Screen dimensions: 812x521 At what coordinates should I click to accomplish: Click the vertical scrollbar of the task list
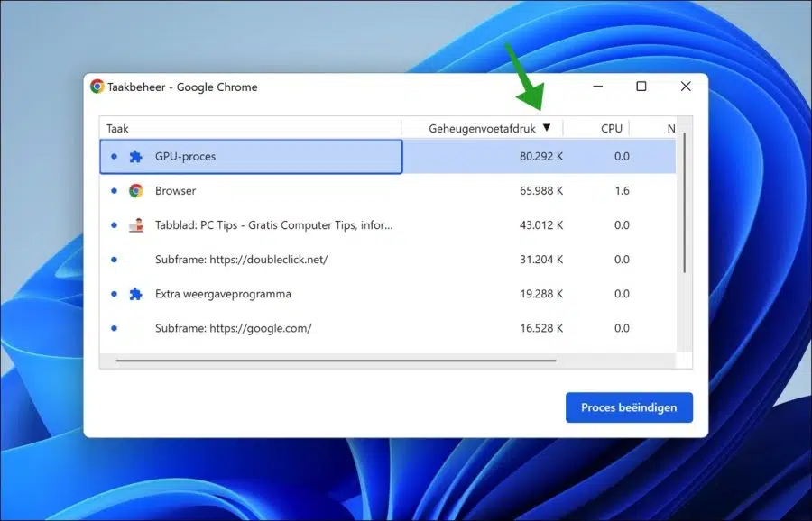[x=684, y=203]
